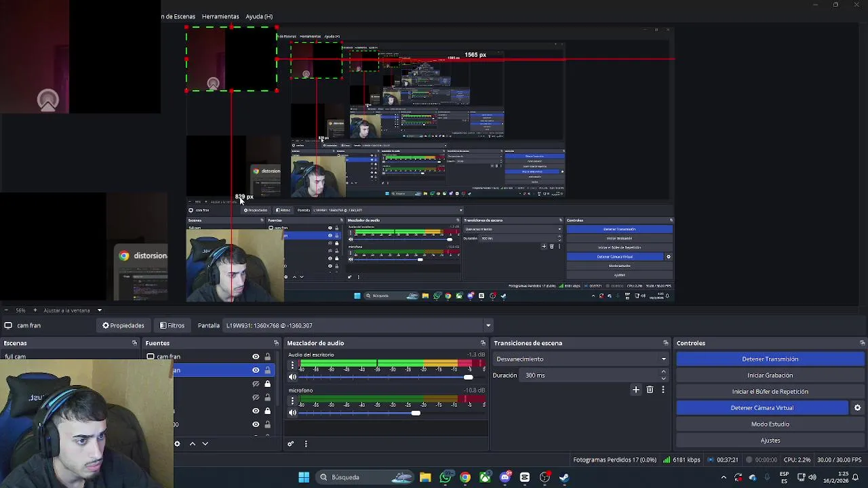
Task: Show hidden tray icons chevron
Action: pos(724,477)
